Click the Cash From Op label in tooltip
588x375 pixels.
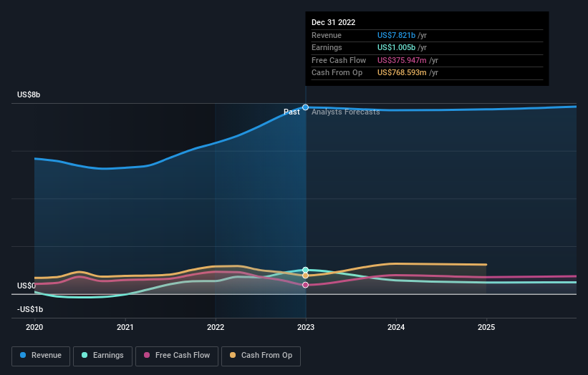coord(337,73)
